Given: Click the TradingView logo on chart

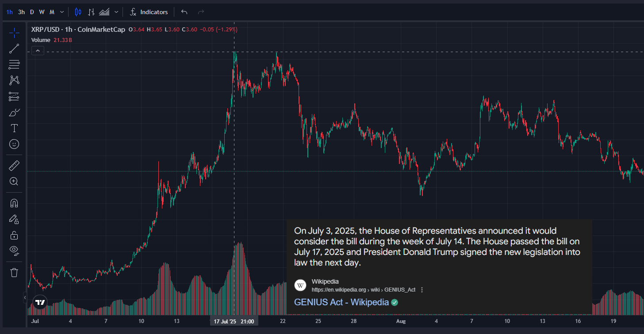Looking at the screenshot, I should coord(40,303).
